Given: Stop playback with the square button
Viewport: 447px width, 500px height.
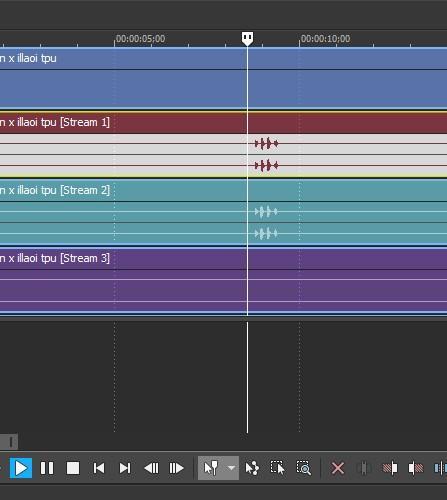Looking at the screenshot, I should [73, 468].
